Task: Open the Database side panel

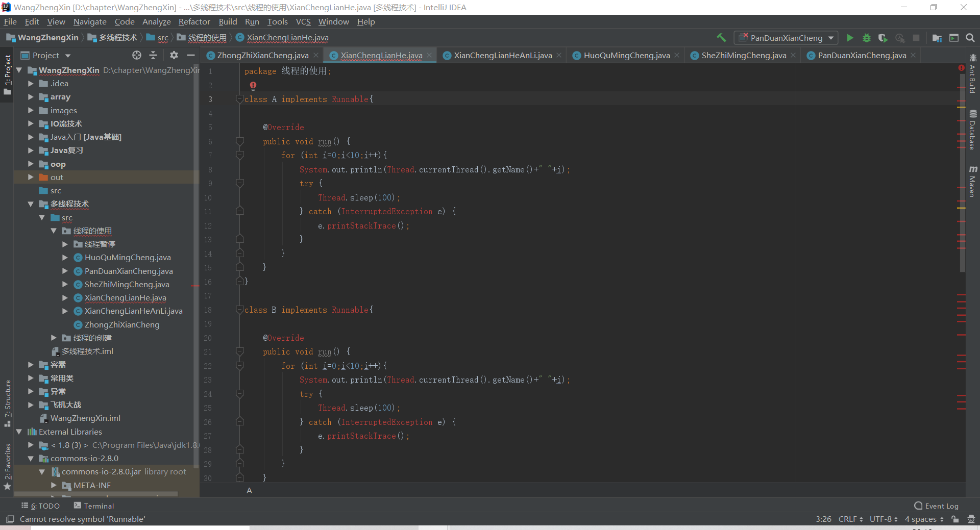Action: point(973,130)
